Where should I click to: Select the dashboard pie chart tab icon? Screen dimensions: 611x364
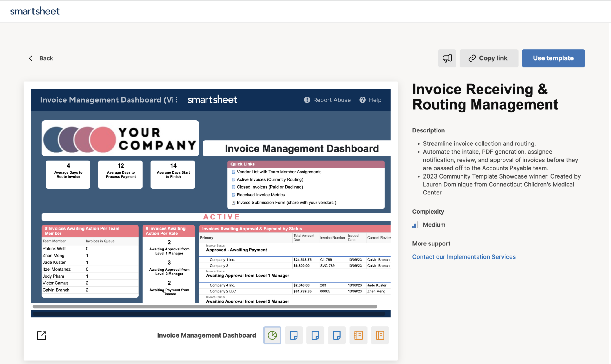coord(272,335)
